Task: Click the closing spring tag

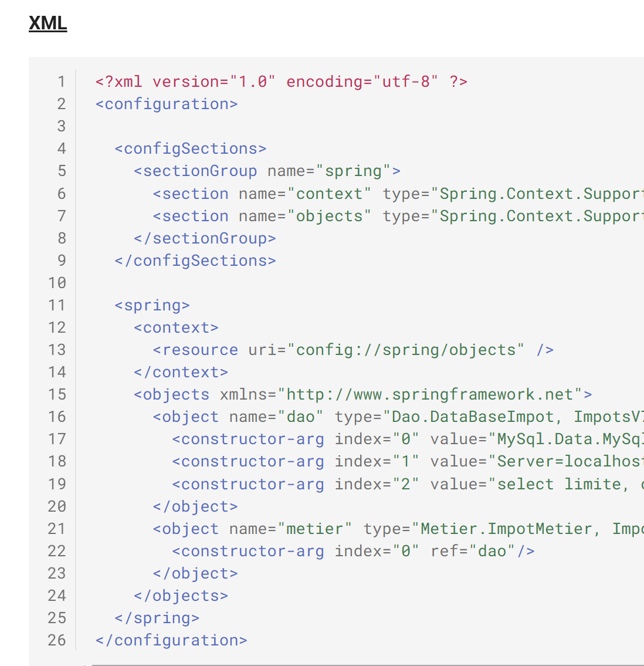Action: [x=157, y=618]
